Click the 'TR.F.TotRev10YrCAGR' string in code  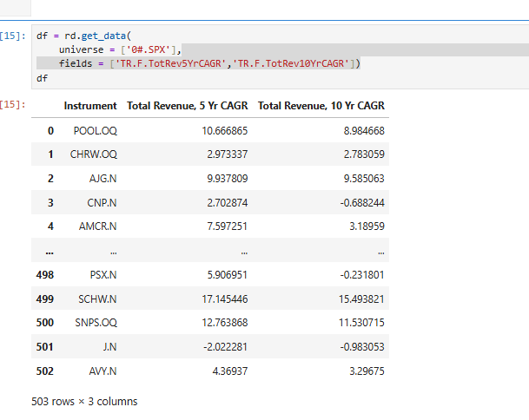coord(290,63)
